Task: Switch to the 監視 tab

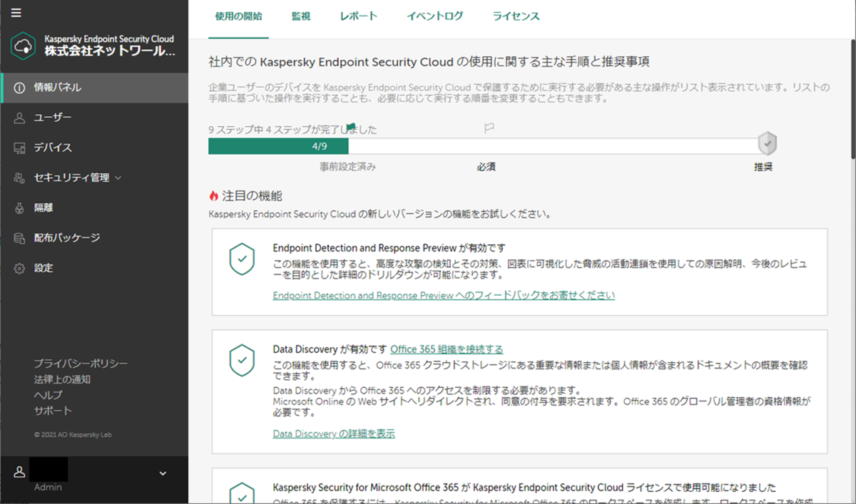Action: click(x=301, y=16)
